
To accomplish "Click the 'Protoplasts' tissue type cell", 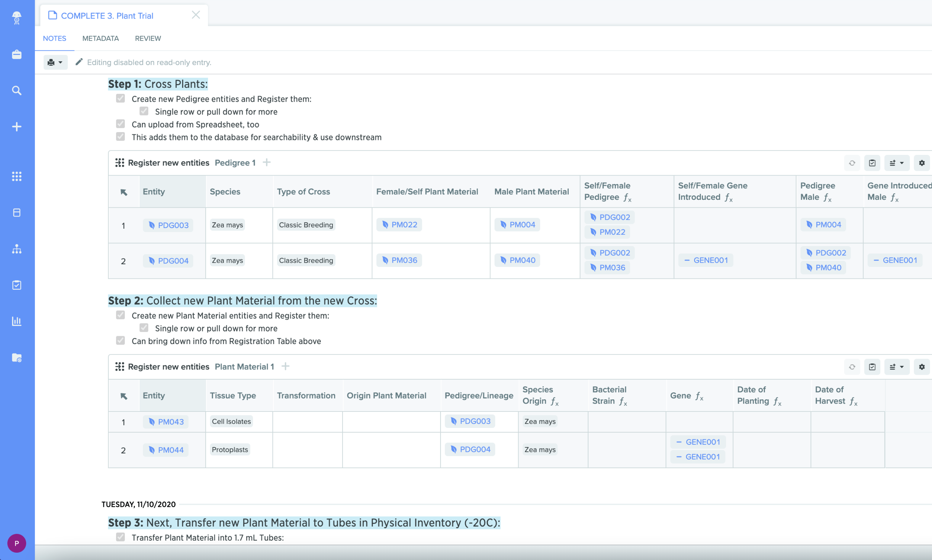I will click(x=230, y=449).
